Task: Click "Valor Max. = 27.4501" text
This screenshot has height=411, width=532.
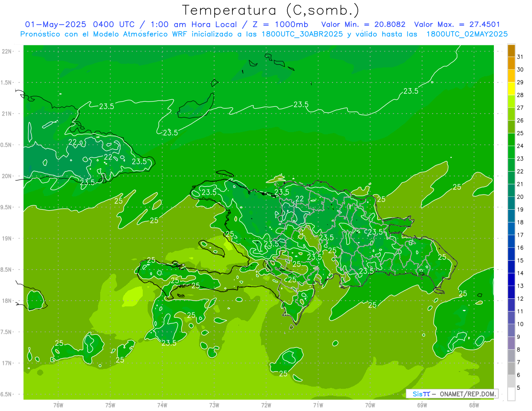Action: pyautogui.click(x=457, y=24)
